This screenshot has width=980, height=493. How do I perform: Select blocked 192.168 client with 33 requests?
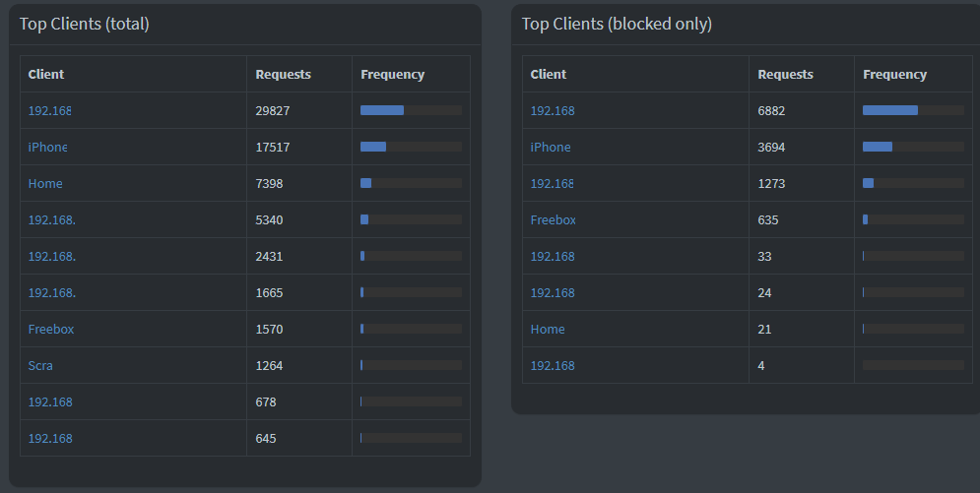[x=553, y=256]
